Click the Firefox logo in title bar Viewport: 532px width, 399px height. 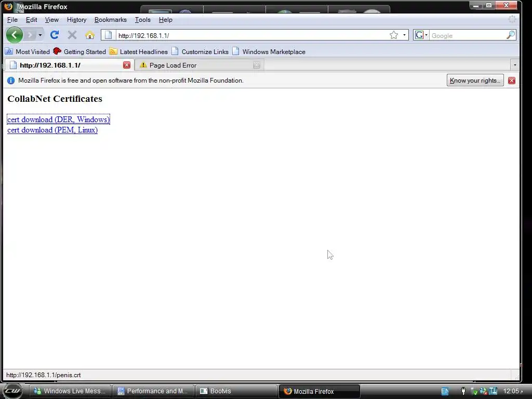coord(8,6)
